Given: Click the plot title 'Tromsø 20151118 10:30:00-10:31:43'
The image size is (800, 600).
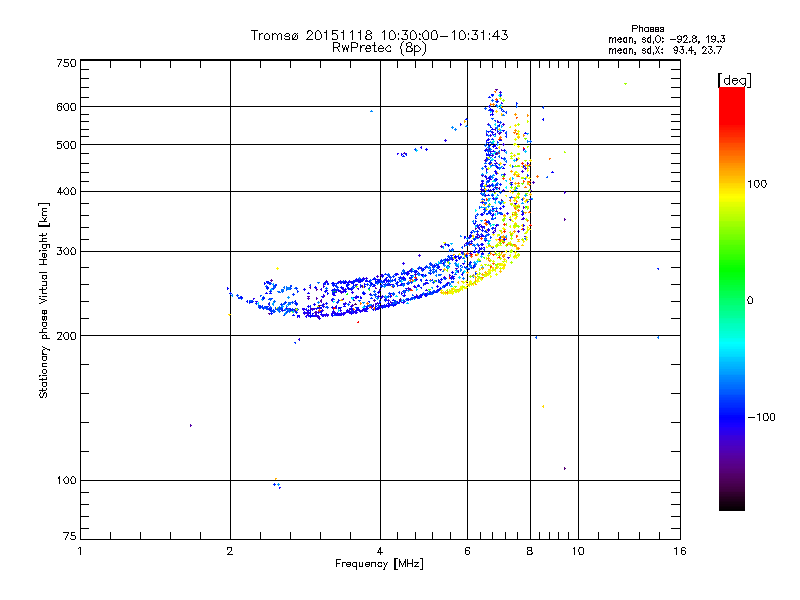Looking at the screenshot, I should click(379, 35).
